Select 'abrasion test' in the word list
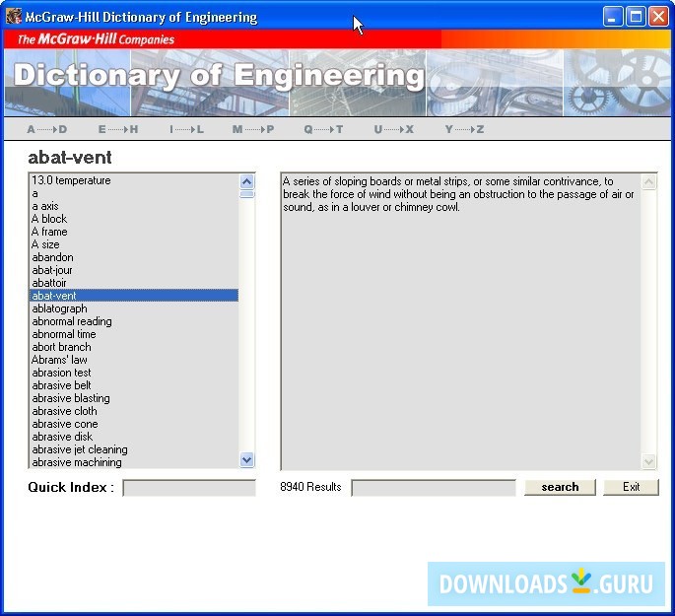The width and height of the screenshot is (675, 616). tap(134, 373)
